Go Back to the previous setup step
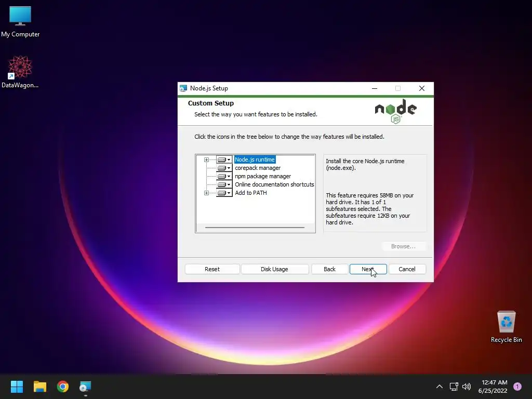 point(329,269)
